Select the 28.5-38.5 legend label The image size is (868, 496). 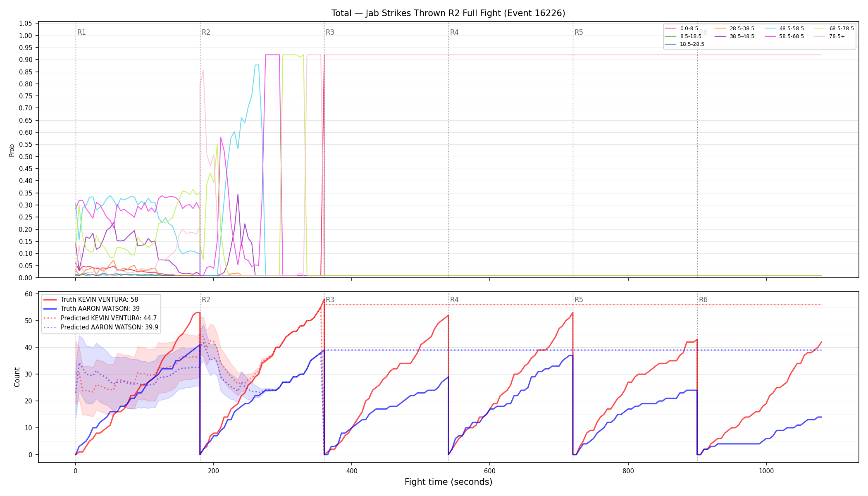point(742,29)
